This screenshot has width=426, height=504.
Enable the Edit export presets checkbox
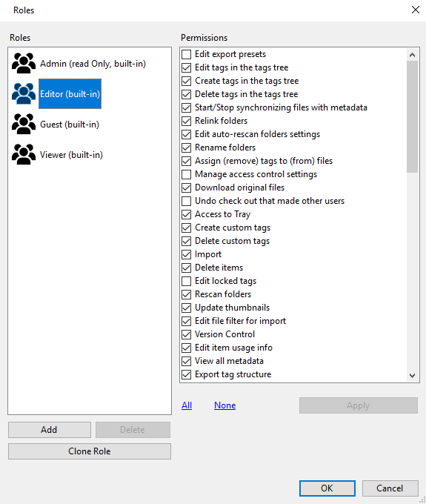coord(187,54)
